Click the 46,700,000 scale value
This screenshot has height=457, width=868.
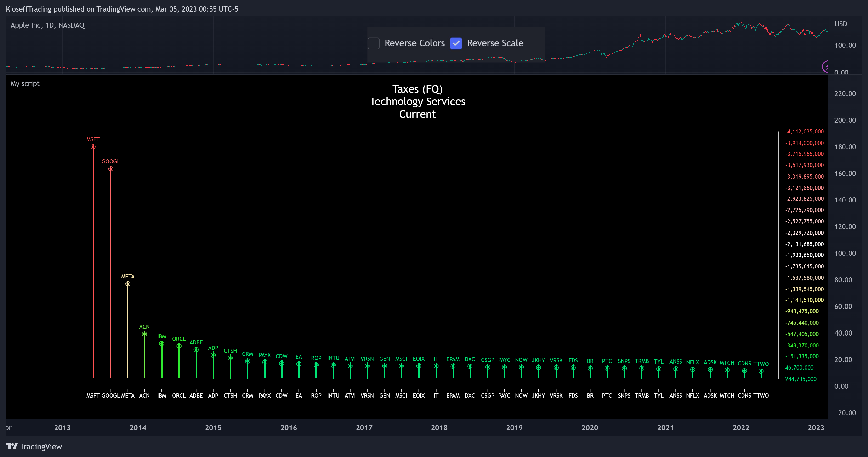(x=799, y=368)
